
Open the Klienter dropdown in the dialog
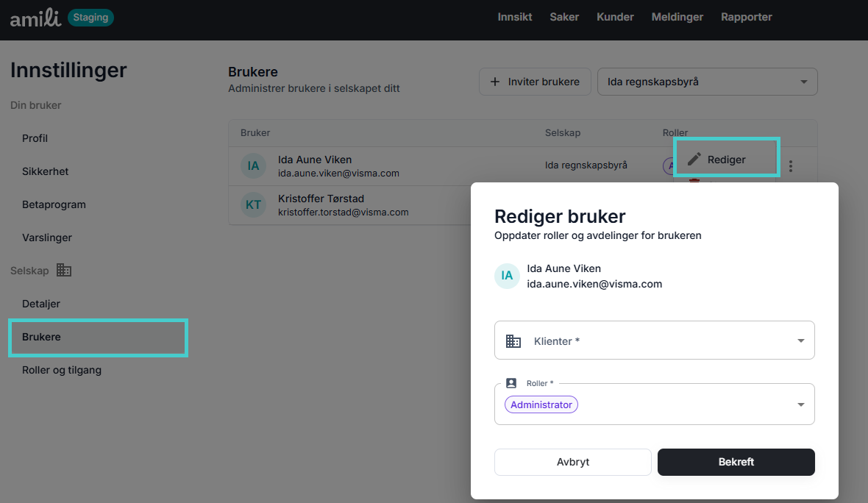(655, 340)
